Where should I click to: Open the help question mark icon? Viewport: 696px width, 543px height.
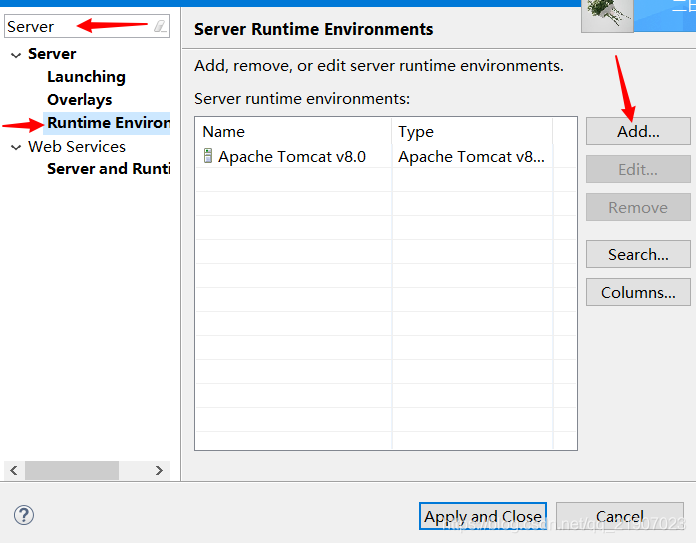click(x=24, y=515)
